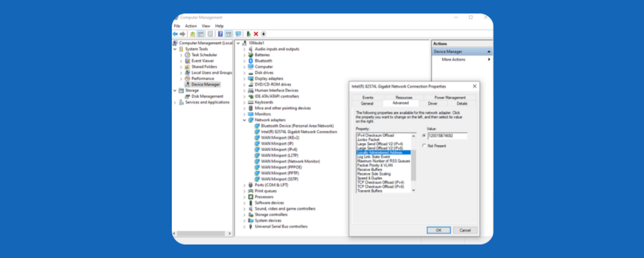Click the Processors category icon
This screenshot has height=258, width=644.
point(251,197)
